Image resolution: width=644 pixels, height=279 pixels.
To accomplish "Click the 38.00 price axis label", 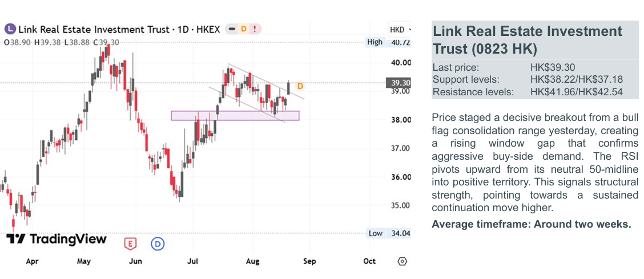I will coord(400,120).
